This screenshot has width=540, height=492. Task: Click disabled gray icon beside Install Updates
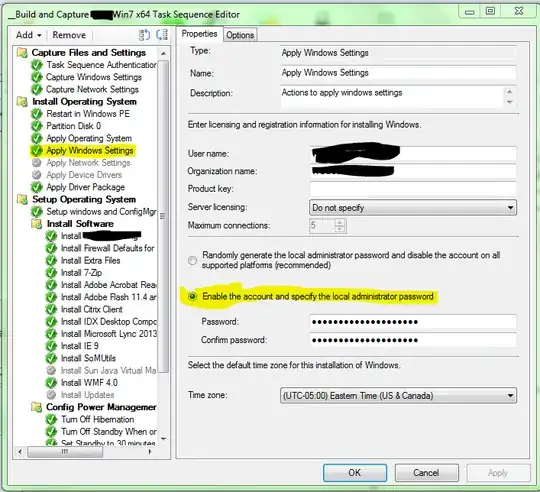51,395
